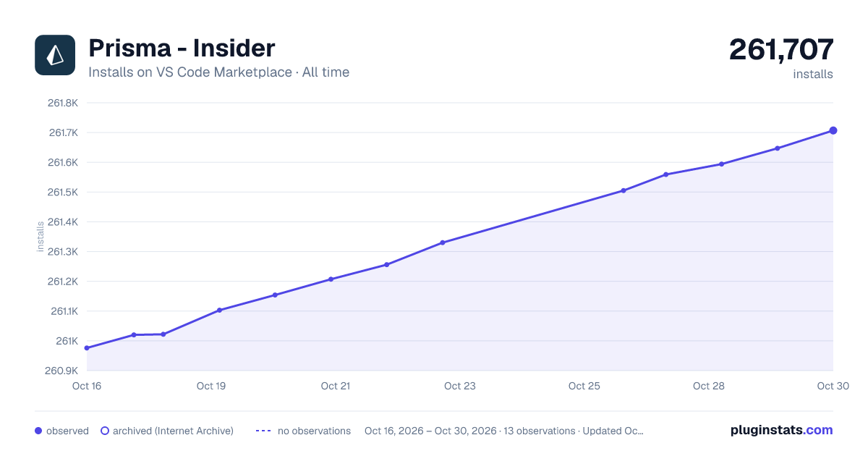Click the data point at Oct 19

click(x=219, y=310)
